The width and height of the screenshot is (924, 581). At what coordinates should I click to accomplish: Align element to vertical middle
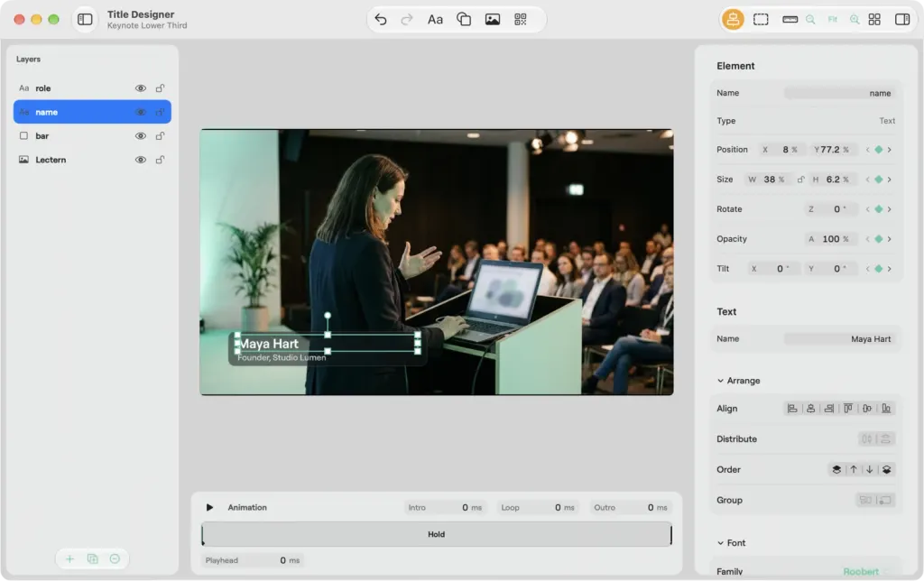coord(867,409)
